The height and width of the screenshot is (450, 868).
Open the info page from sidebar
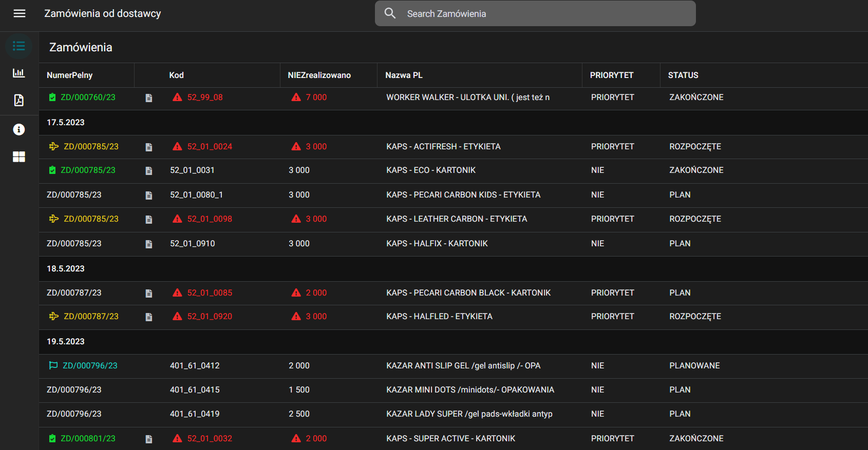tap(19, 129)
